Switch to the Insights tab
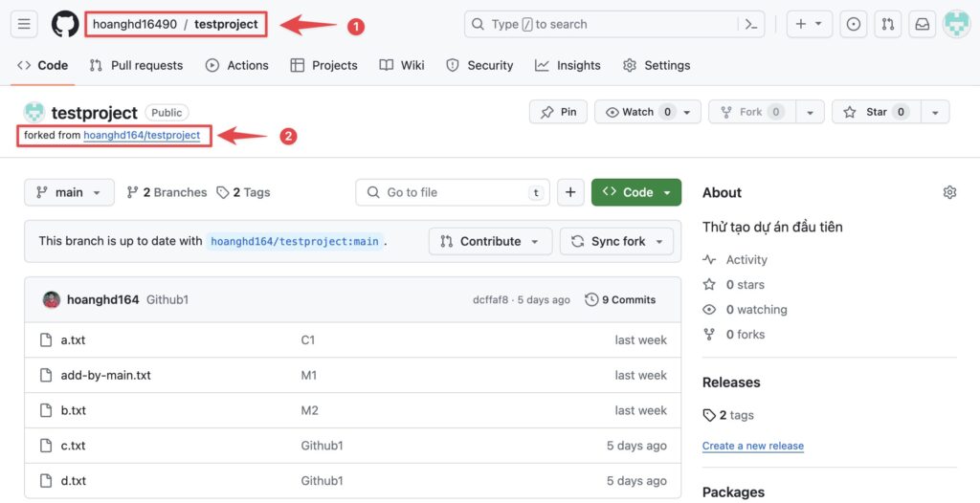Screen dimensions: 980x503 pyautogui.click(x=568, y=65)
